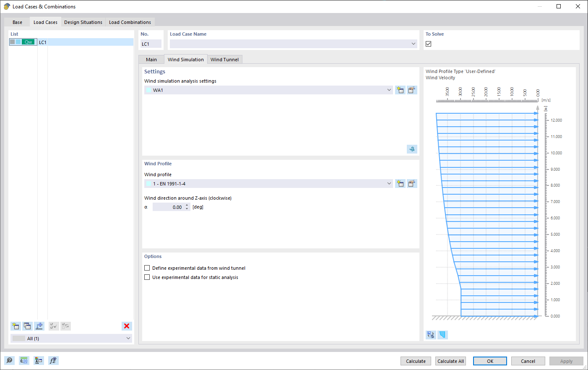Open the Load Case Name dropdown

[414, 43]
